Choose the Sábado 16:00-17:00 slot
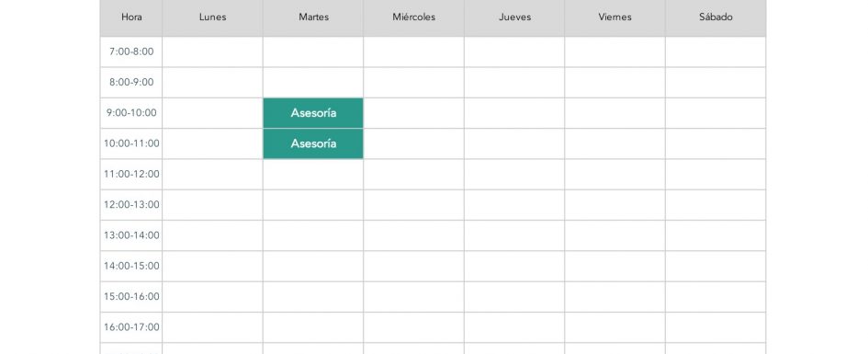 click(716, 327)
